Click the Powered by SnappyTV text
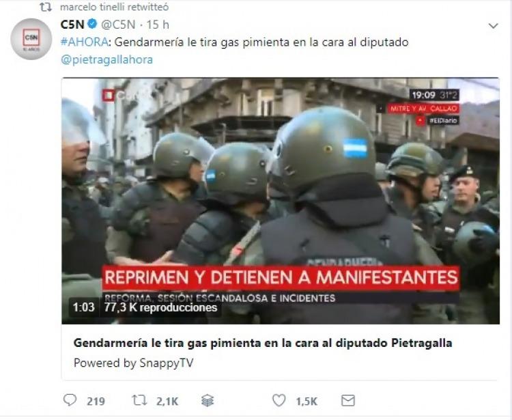Image resolution: width=512 pixels, height=420 pixels. 134,363
